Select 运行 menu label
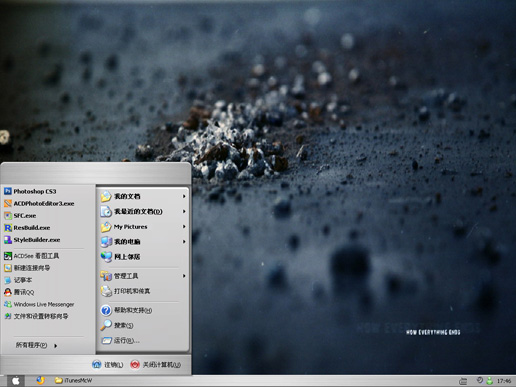The width and height of the screenshot is (516, 387). (127, 340)
